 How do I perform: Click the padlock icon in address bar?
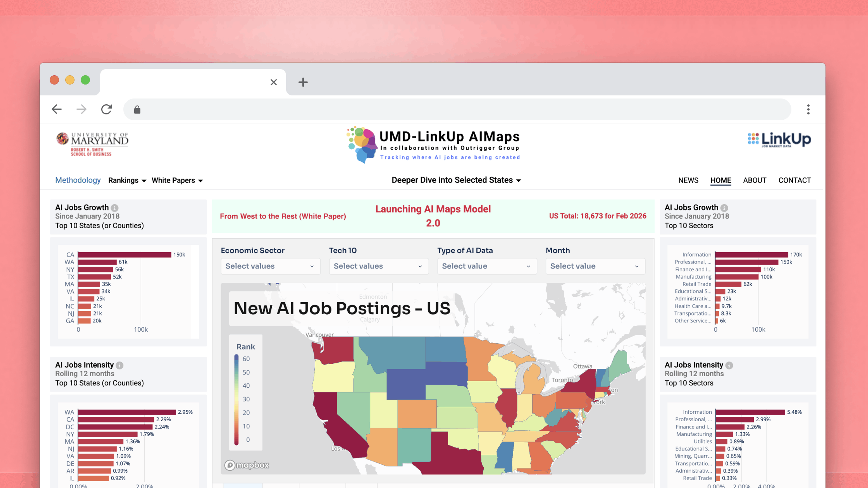137,109
